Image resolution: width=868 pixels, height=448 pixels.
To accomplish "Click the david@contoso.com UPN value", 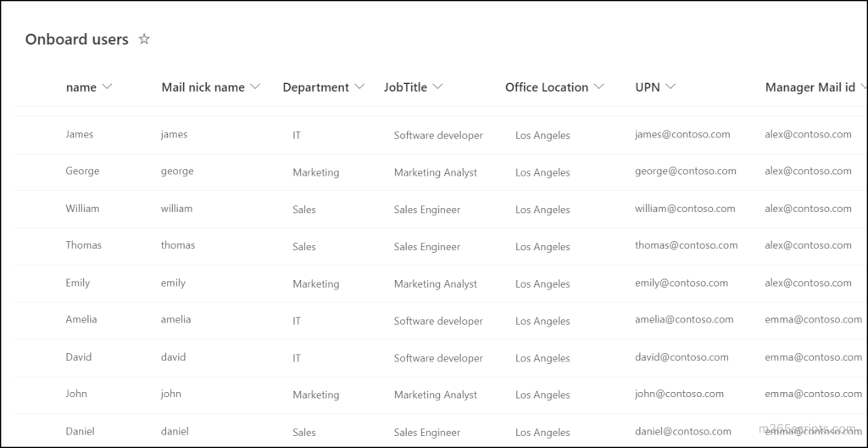I will 682,357.
